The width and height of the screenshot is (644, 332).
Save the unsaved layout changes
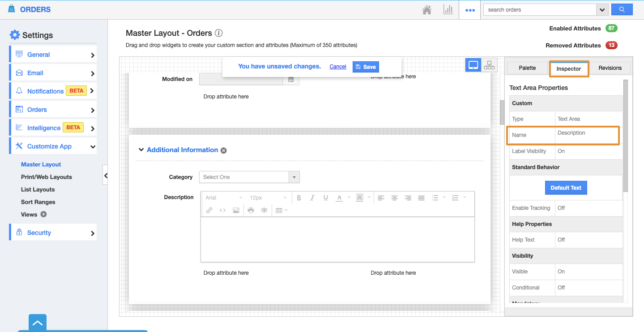[366, 67]
